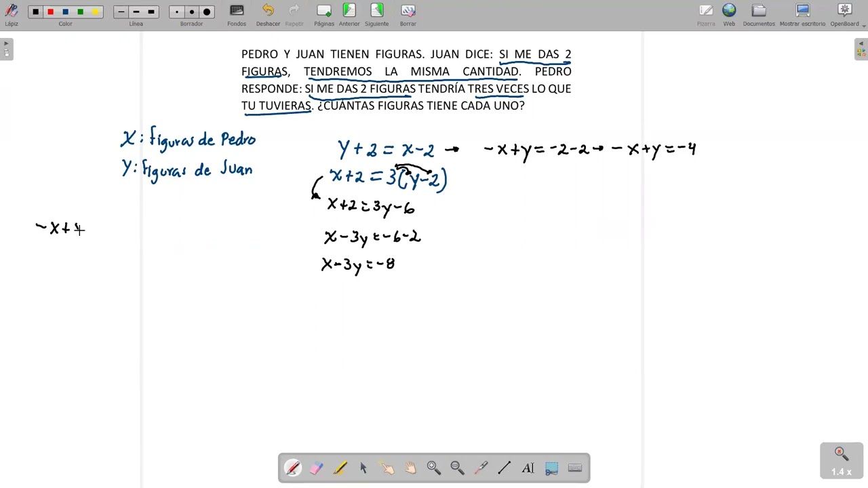The height and width of the screenshot is (488, 868).
Task: Select red pen color
Action: coord(50,12)
